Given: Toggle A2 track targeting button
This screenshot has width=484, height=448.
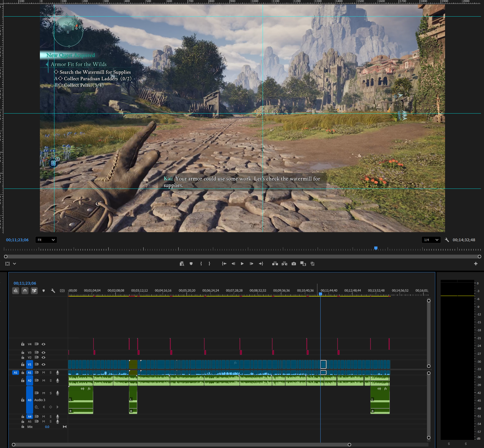Looking at the screenshot, I should (x=30, y=380).
